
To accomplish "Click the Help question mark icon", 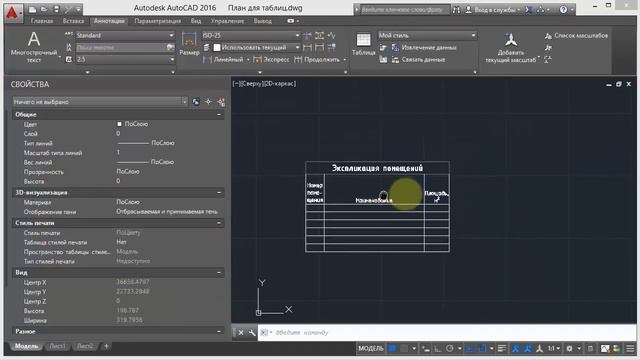I will coord(563,9).
